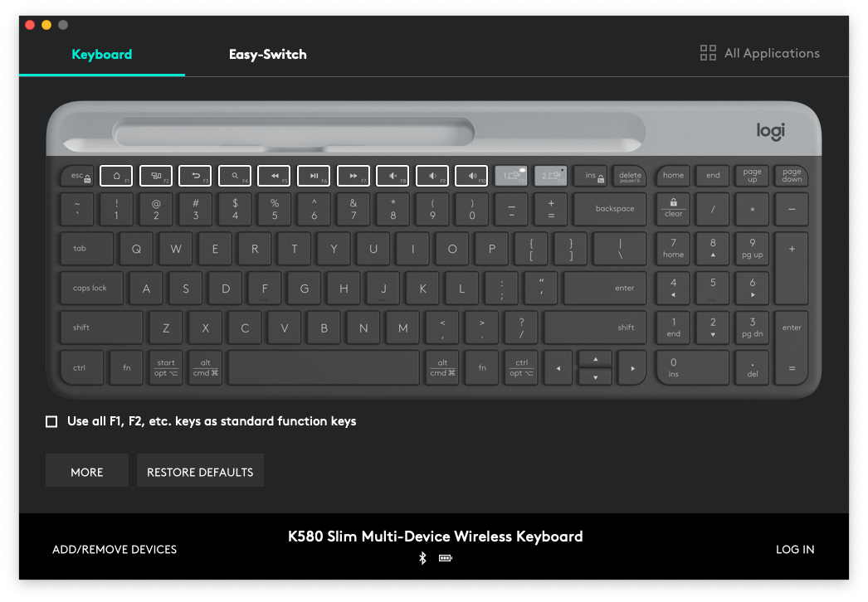Screen dimensions: 868x602
Task: Select the Volume Up F10 key
Action: (x=471, y=176)
